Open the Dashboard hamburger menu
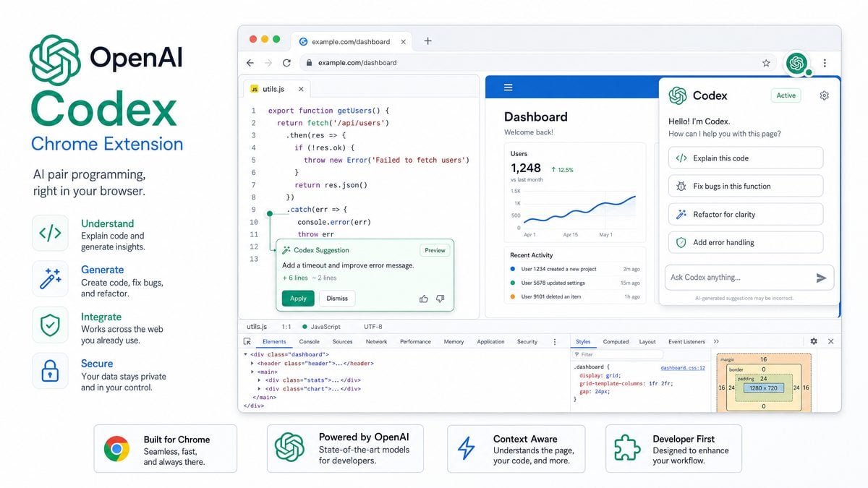868x488 pixels. 508,87
